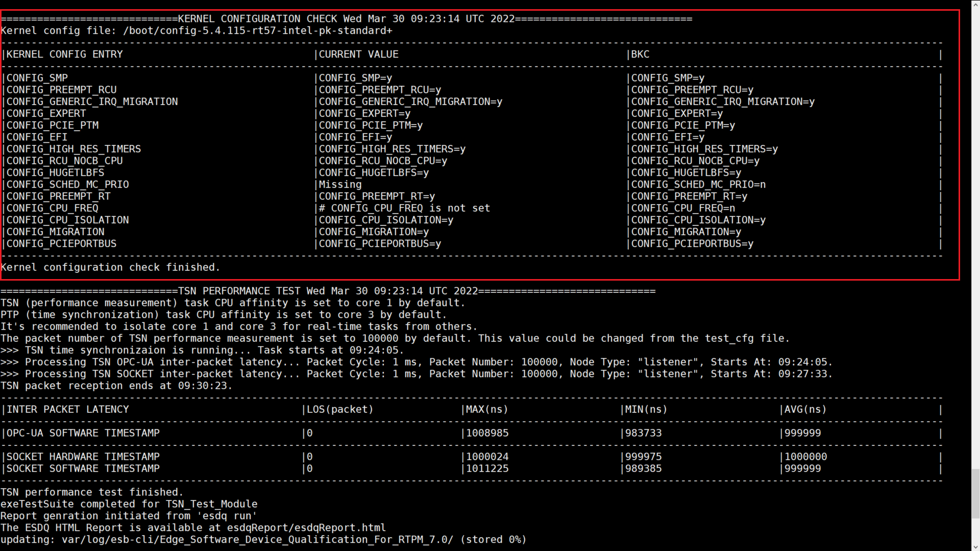Image resolution: width=980 pixels, height=551 pixels.
Task: Click the 1011225 max latency value
Action: pyautogui.click(x=487, y=468)
